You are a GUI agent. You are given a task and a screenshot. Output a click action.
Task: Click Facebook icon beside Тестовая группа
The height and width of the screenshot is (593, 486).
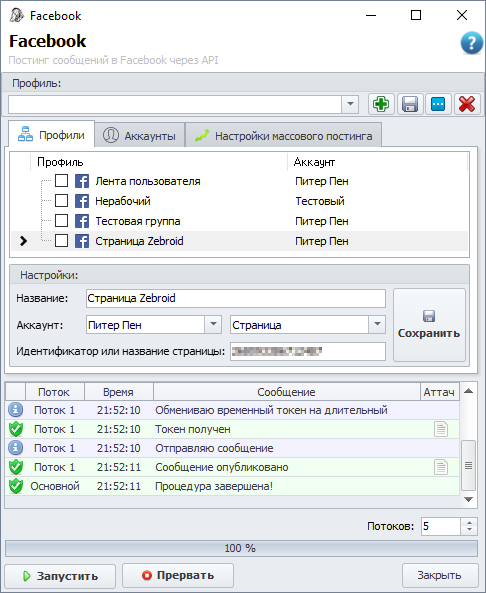point(82,221)
